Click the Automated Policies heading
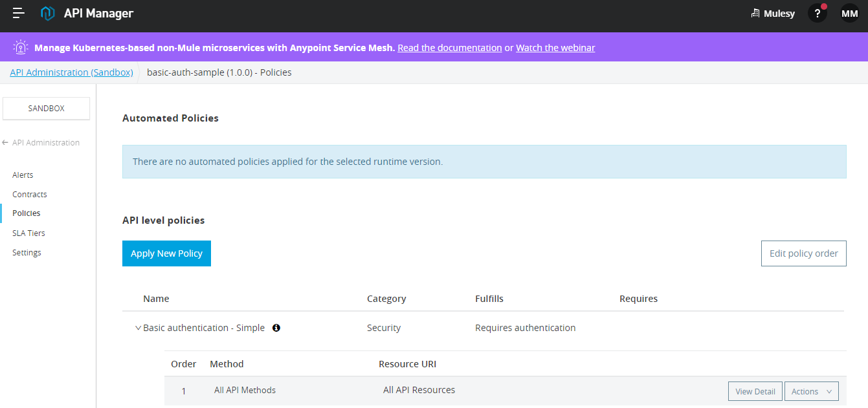Screen dimensions: 868x408 170,118
